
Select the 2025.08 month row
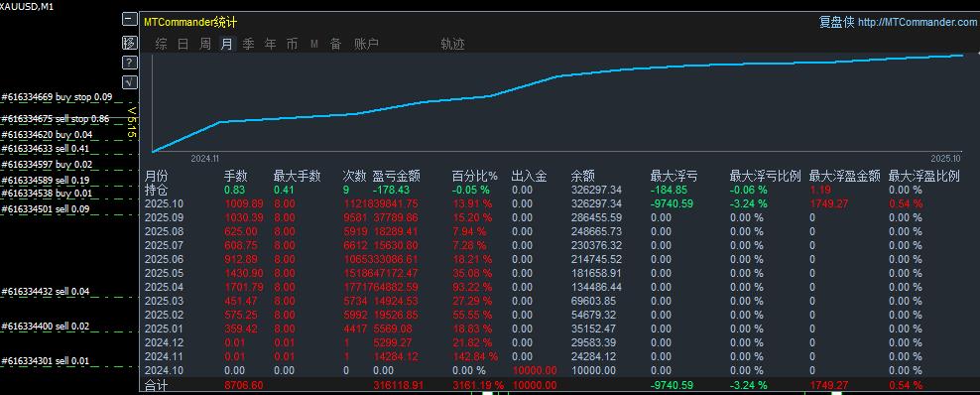(x=558, y=231)
